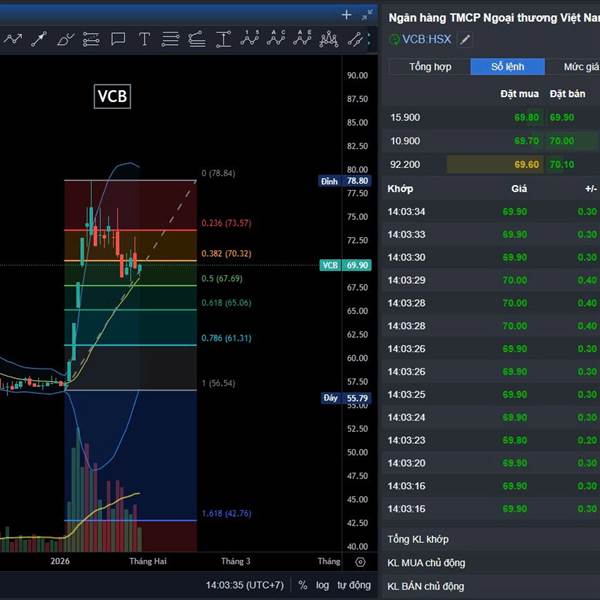Edit symbol with the pencil icon
Screen dimensions: 600x600
point(465,39)
